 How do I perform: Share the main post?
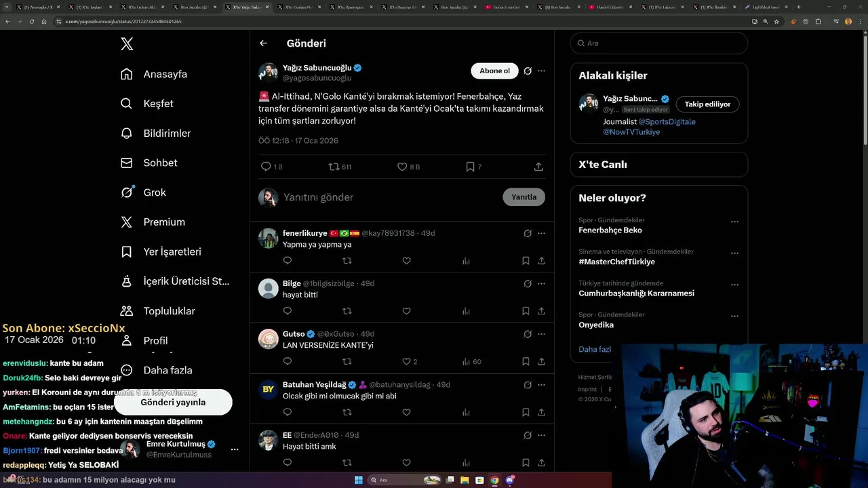[x=538, y=167]
